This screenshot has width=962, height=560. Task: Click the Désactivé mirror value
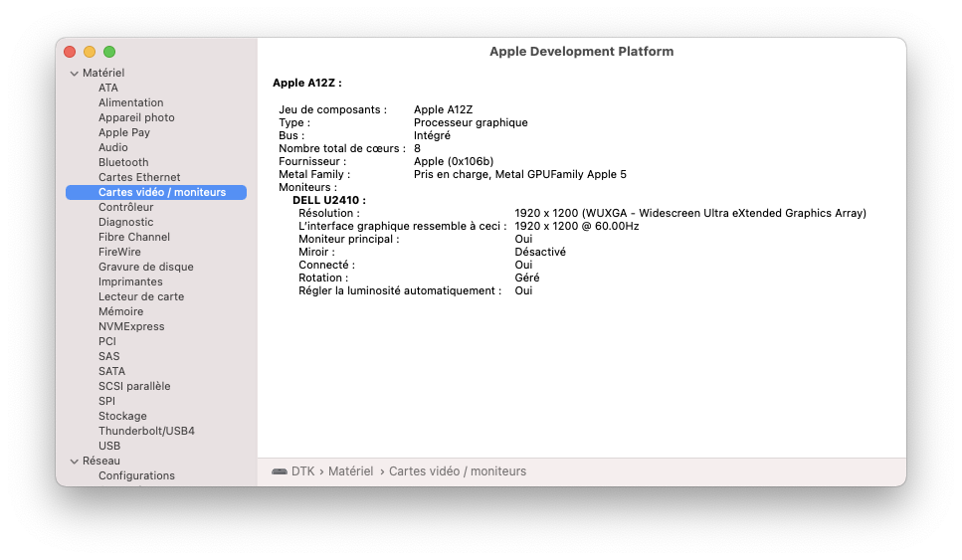540,252
